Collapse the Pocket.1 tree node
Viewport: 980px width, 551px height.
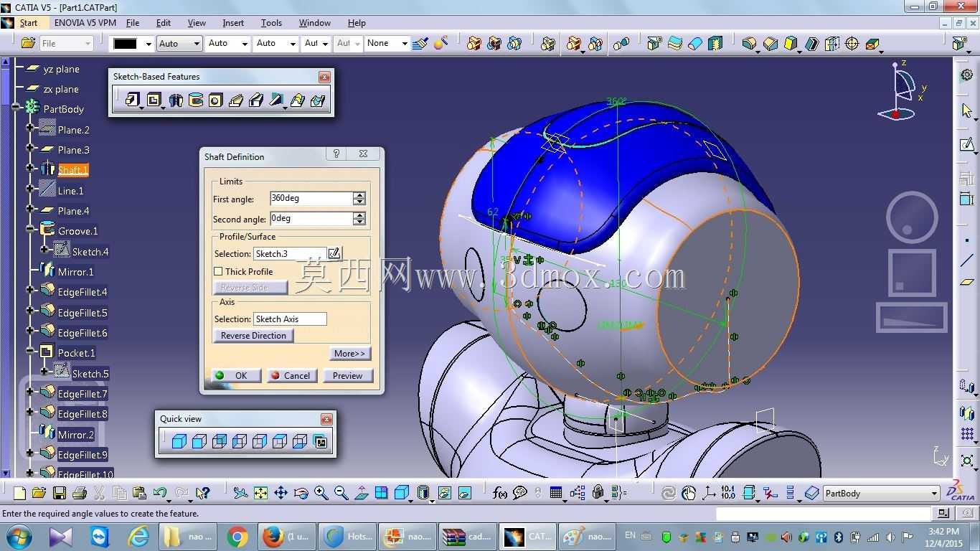(x=30, y=351)
